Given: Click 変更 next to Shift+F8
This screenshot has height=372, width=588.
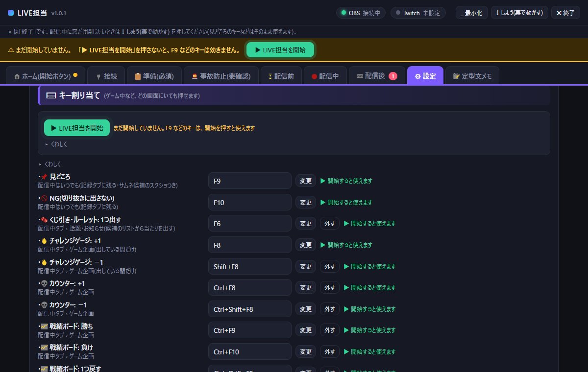Looking at the screenshot, I should point(306,266).
